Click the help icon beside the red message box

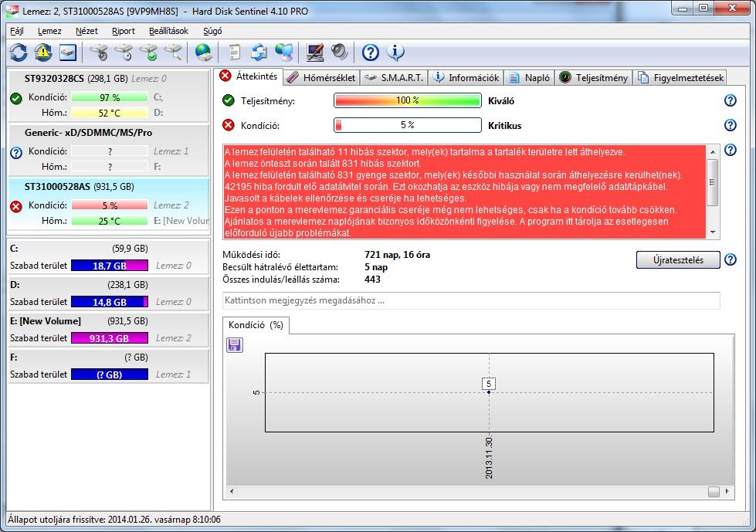pos(731,150)
